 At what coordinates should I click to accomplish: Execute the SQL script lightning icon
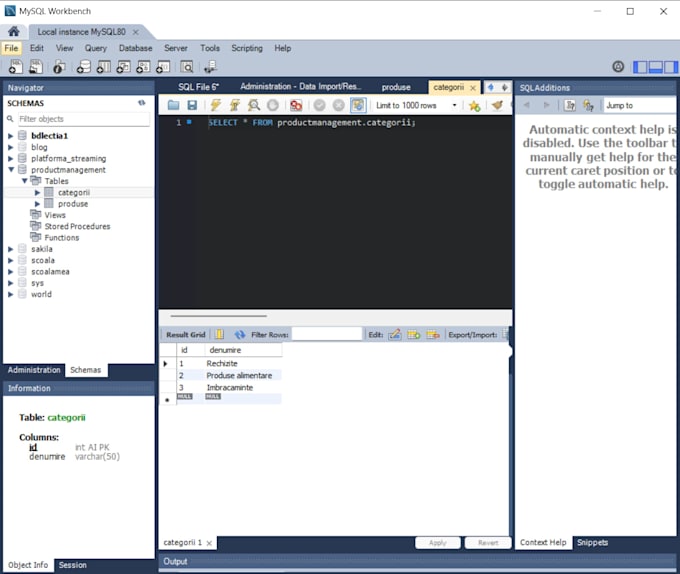[x=215, y=105]
